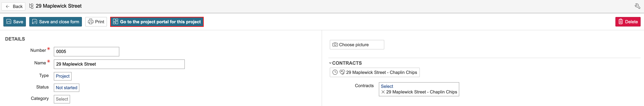Viewport: 644px width, 106px height.
Task: Click the wrench settings icon
Action: click(637, 6)
